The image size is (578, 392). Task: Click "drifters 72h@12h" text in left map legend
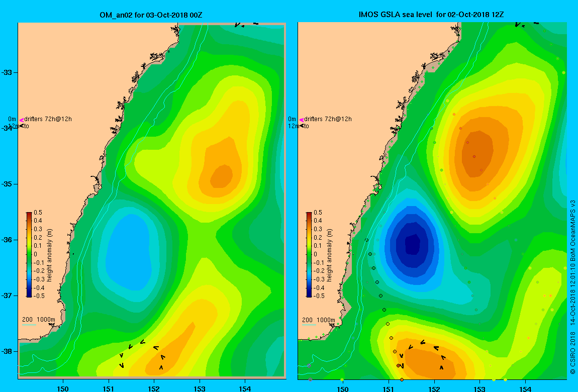[48, 119]
